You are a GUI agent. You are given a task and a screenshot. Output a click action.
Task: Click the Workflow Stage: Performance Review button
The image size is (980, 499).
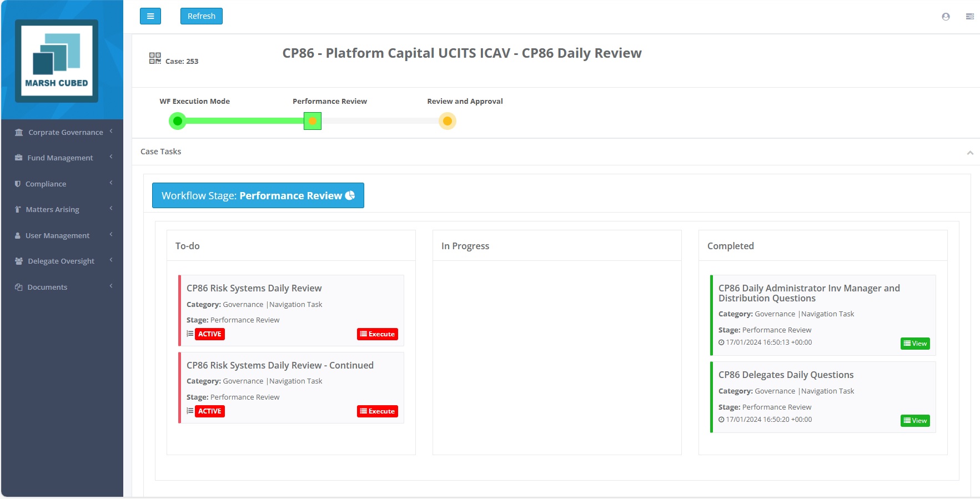(258, 195)
